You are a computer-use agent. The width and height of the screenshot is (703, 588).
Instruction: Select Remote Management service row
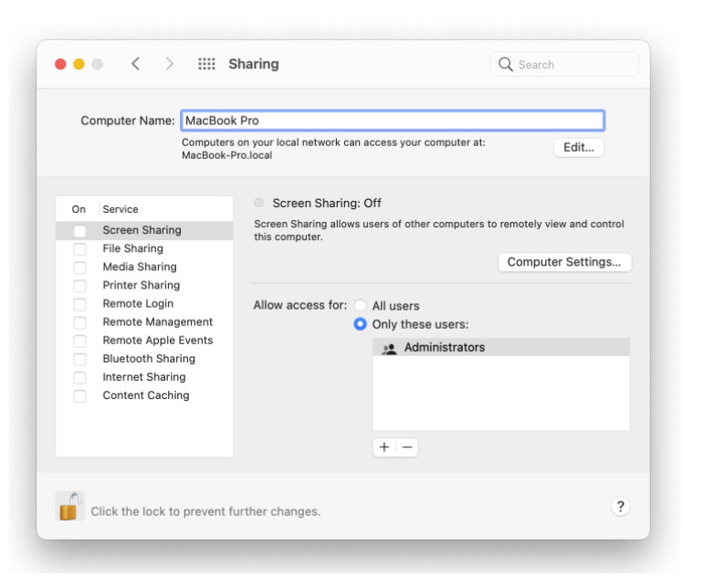144,322
